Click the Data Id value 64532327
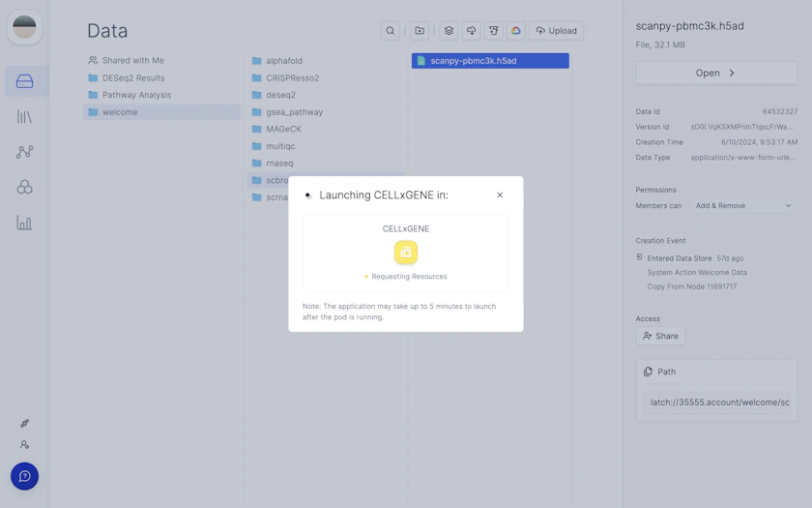 click(x=780, y=111)
